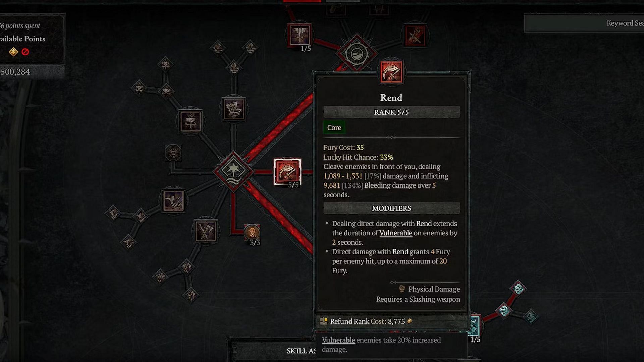Select the Refund Rank button
The height and width of the screenshot is (362, 644).
click(391, 321)
